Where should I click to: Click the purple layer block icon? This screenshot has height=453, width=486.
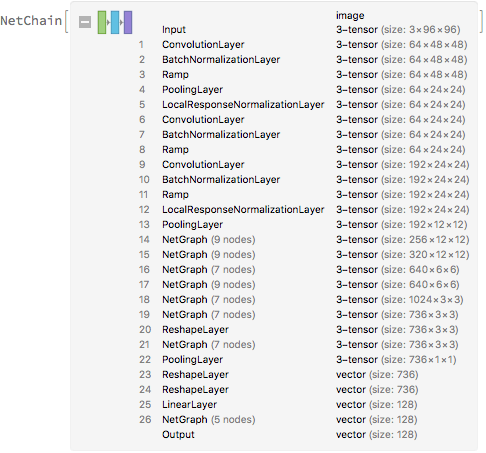128,22
